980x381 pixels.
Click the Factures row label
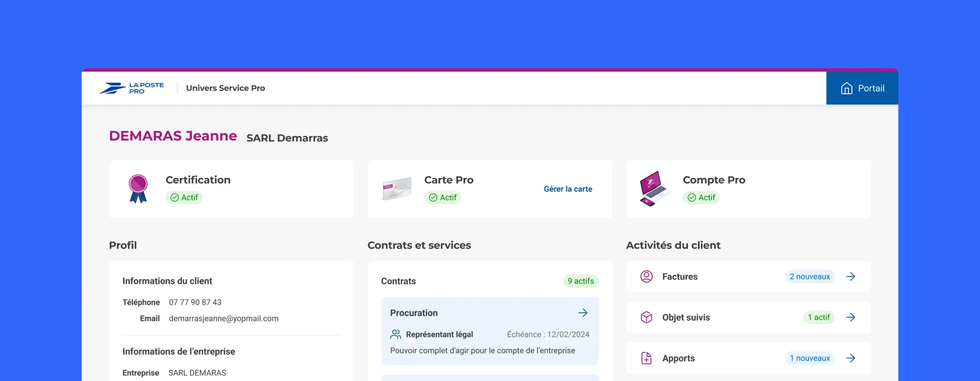point(680,277)
